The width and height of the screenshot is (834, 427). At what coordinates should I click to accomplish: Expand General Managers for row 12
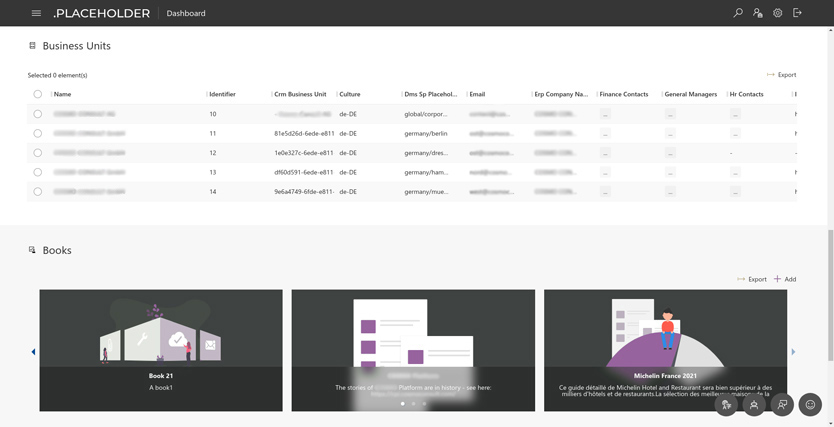tap(670, 153)
